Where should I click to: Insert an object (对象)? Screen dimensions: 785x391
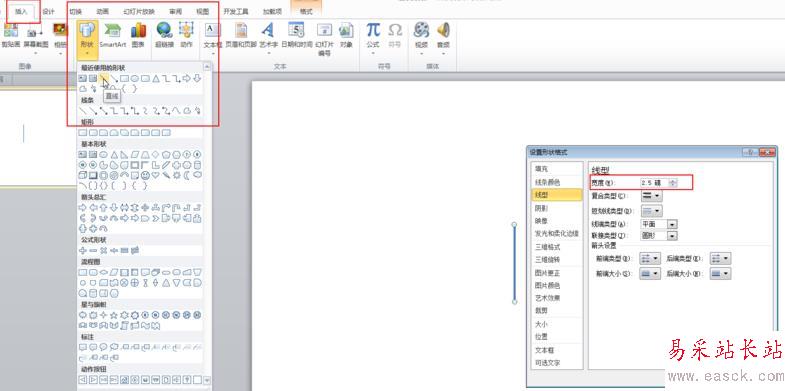[x=346, y=35]
